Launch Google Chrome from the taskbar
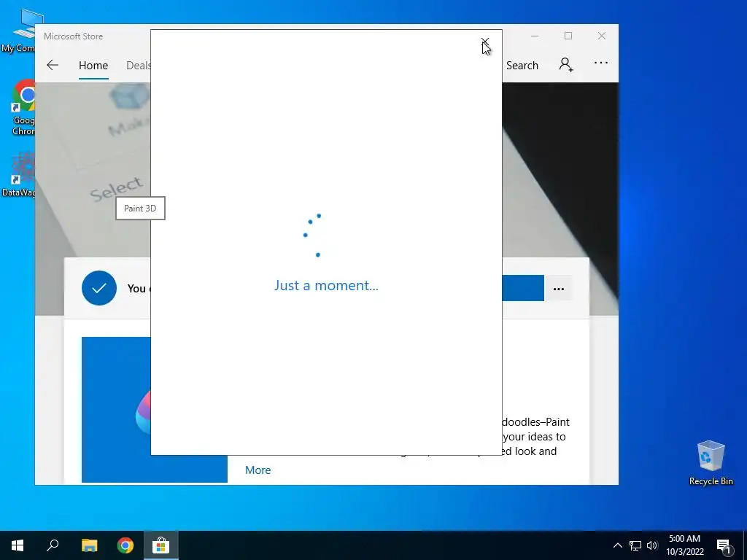The image size is (747, 560). pos(125,545)
